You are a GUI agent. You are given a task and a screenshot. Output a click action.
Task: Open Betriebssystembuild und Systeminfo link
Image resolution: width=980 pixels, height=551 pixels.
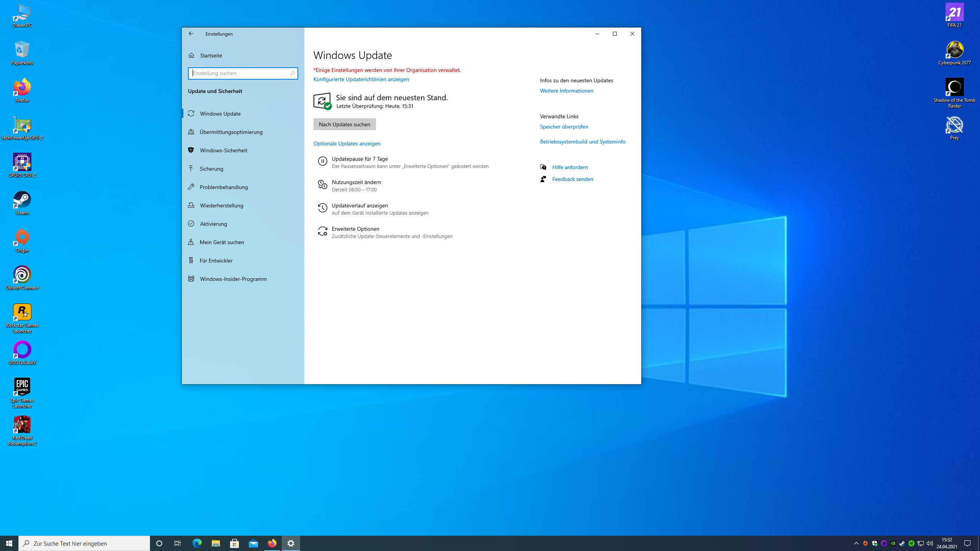click(582, 142)
